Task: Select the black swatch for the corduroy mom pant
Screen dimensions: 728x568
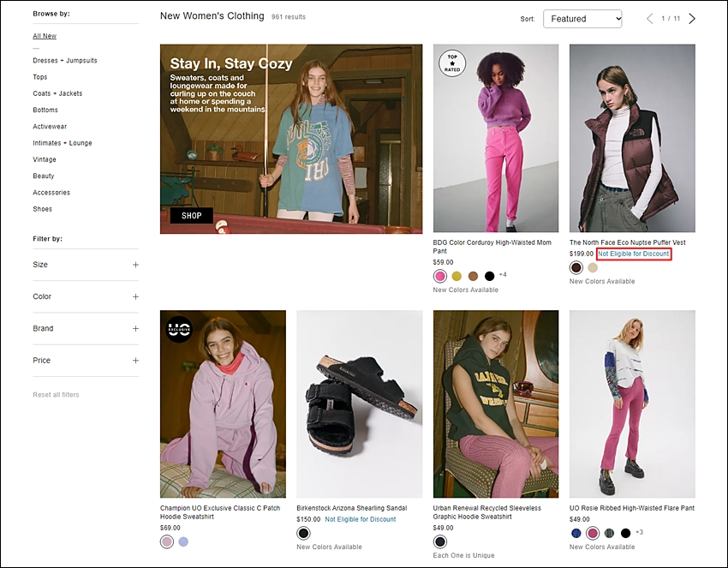Action: pyautogui.click(x=489, y=277)
